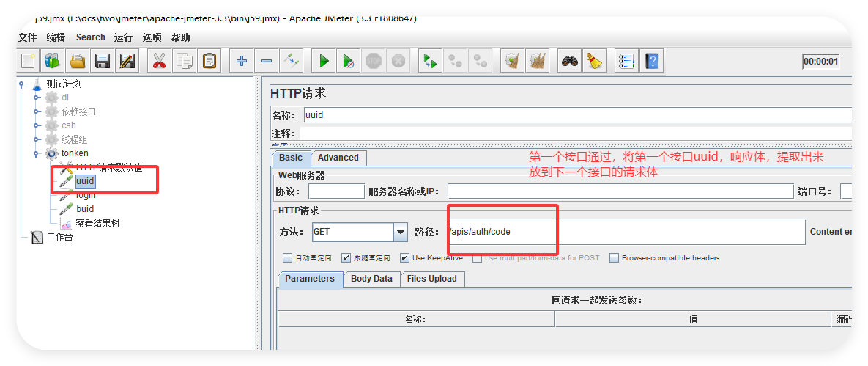Select the tonken thread group
The width and height of the screenshot is (868, 366).
(75, 153)
